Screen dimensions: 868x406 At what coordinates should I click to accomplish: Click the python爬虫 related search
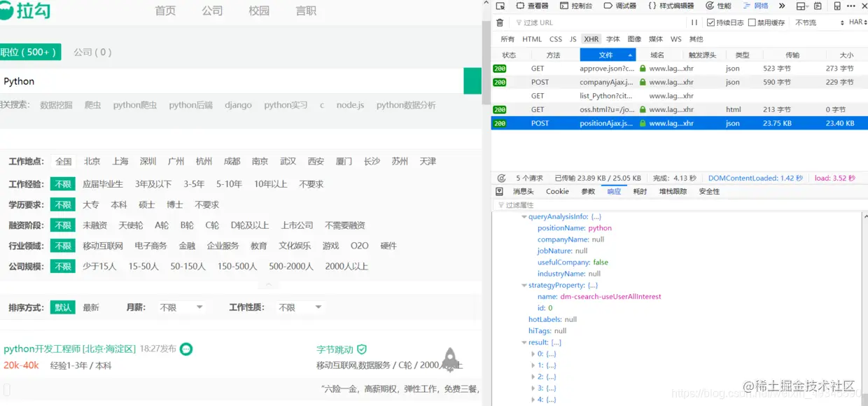(135, 105)
